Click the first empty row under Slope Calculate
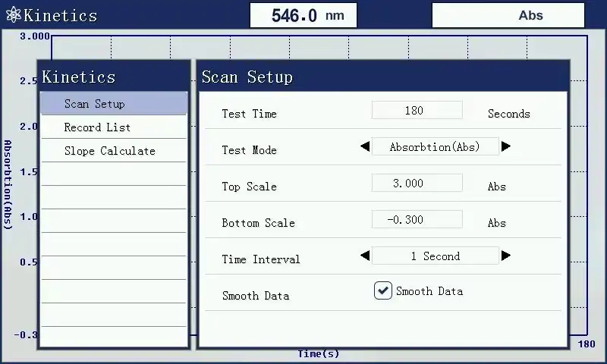 tap(113, 174)
